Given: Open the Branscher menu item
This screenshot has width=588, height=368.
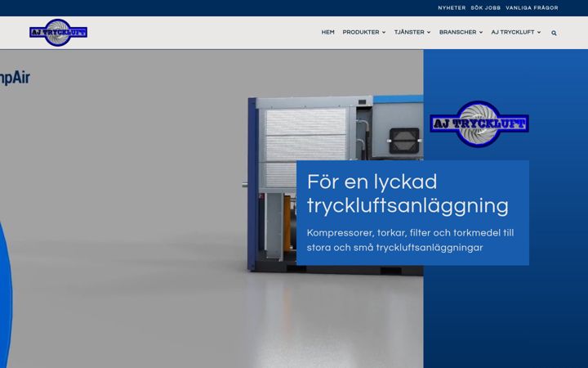Looking at the screenshot, I should coord(457,32).
